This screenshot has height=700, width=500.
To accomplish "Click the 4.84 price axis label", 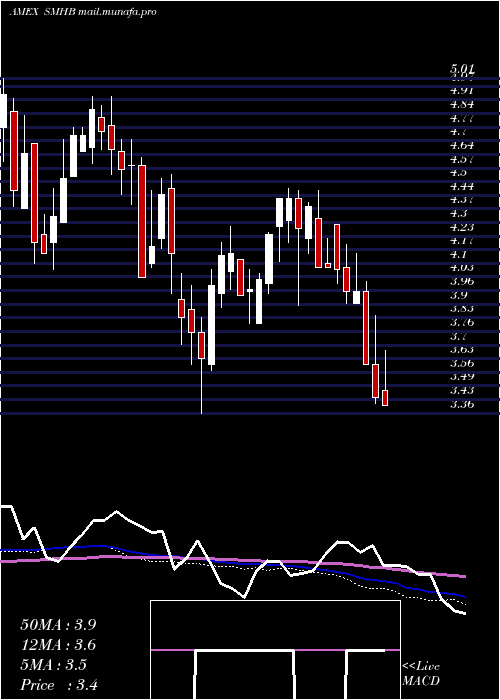I will click(462, 104).
